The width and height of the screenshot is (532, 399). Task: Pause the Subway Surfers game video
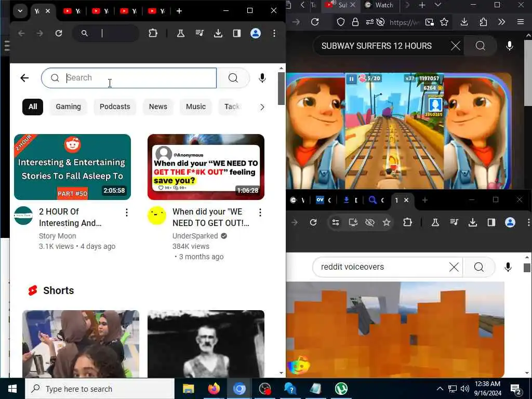click(351, 79)
